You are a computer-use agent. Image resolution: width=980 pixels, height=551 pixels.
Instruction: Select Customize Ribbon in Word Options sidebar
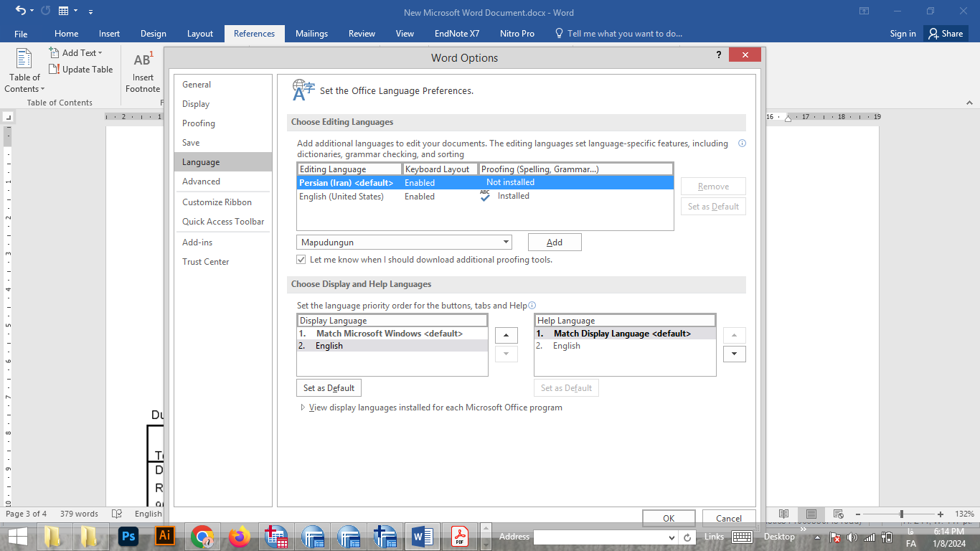click(223, 202)
